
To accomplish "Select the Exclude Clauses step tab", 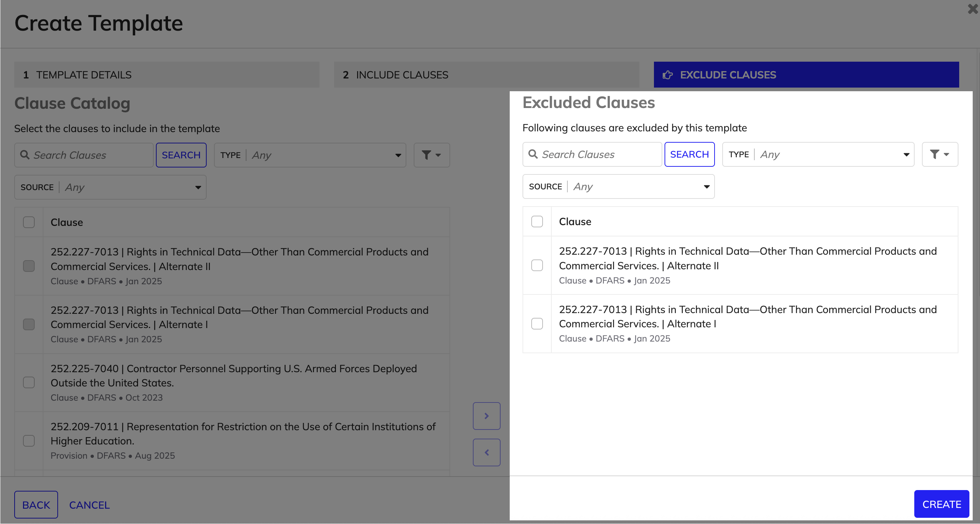I will coord(806,75).
